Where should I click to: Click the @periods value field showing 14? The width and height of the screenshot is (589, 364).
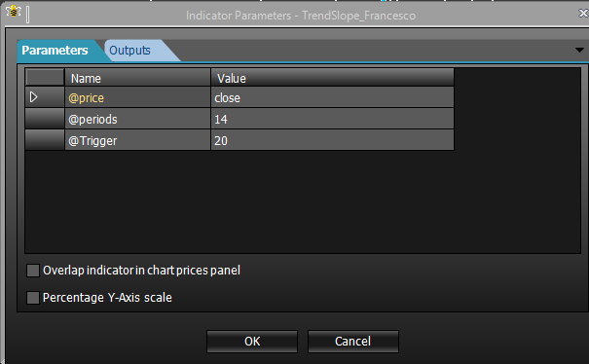(x=332, y=119)
